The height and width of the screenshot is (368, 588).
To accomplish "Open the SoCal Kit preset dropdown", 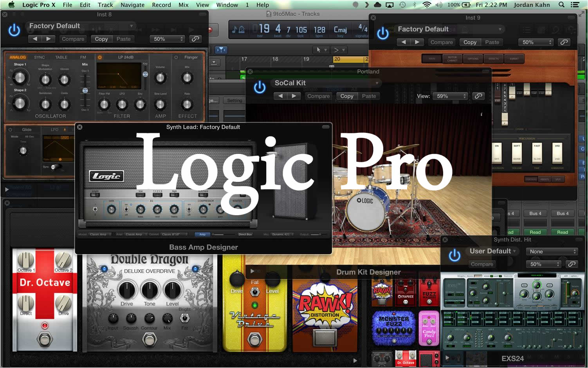I will click(x=327, y=83).
